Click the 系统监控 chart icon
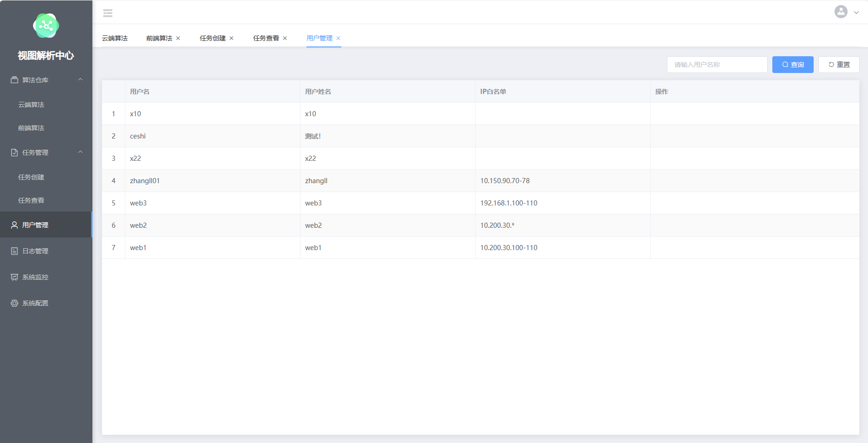The width and height of the screenshot is (868, 443). pos(14,277)
